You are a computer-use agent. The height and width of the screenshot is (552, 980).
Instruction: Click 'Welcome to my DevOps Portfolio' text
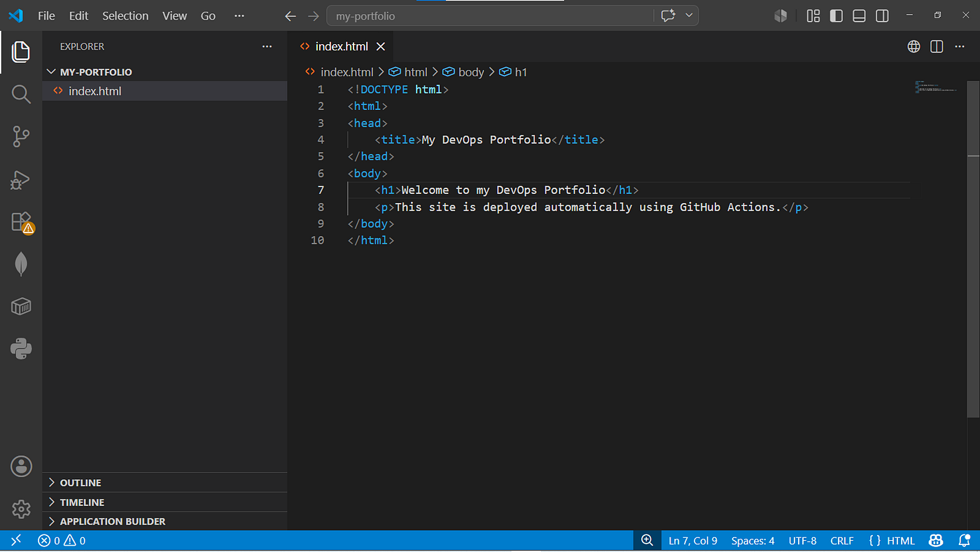(503, 190)
